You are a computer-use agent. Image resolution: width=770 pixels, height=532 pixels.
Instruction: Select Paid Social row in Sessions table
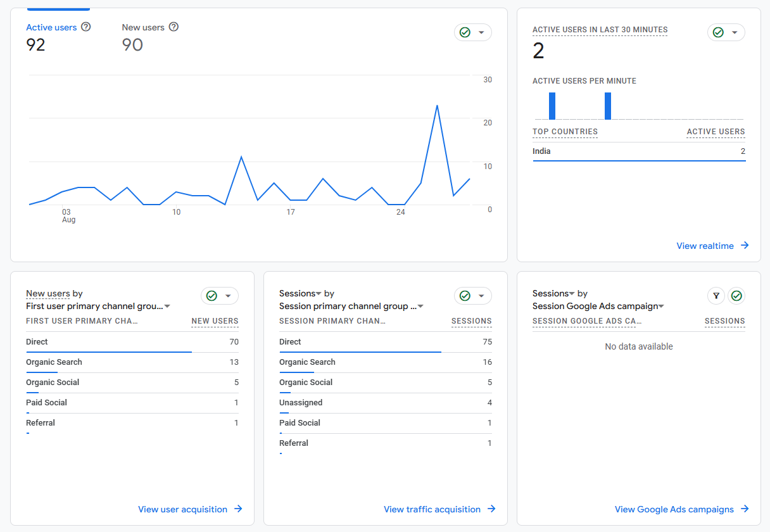(x=386, y=423)
